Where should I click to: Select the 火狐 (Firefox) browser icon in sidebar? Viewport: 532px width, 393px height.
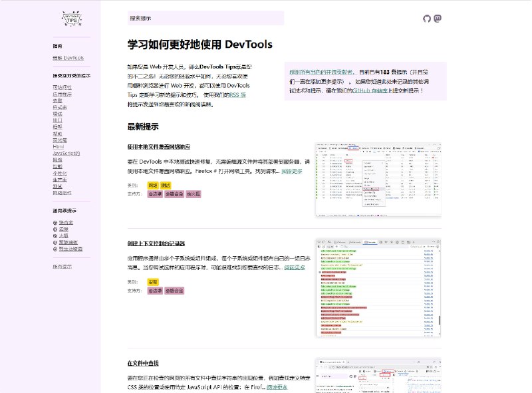pyautogui.click(x=55, y=236)
